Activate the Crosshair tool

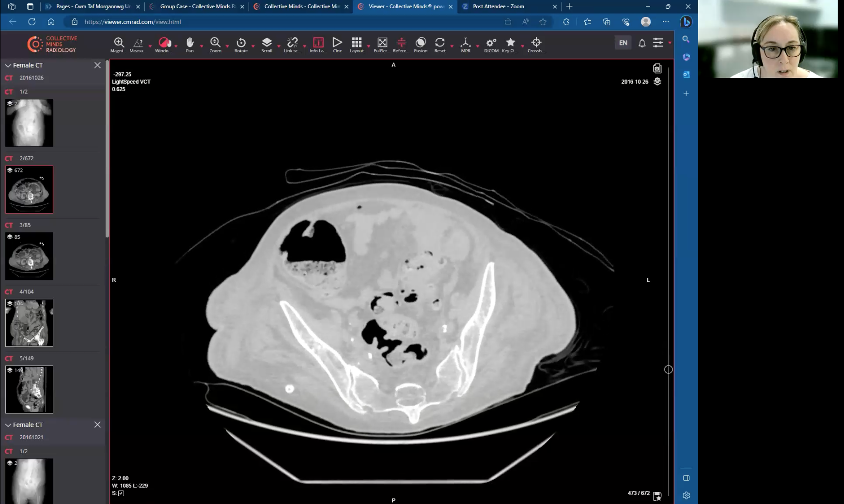pyautogui.click(x=536, y=45)
